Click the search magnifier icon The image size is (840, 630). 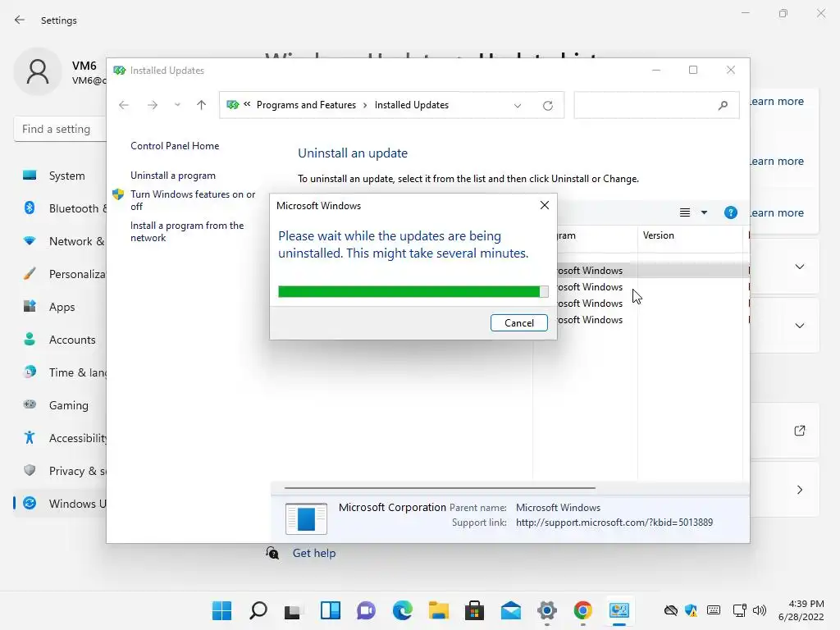pos(723,106)
